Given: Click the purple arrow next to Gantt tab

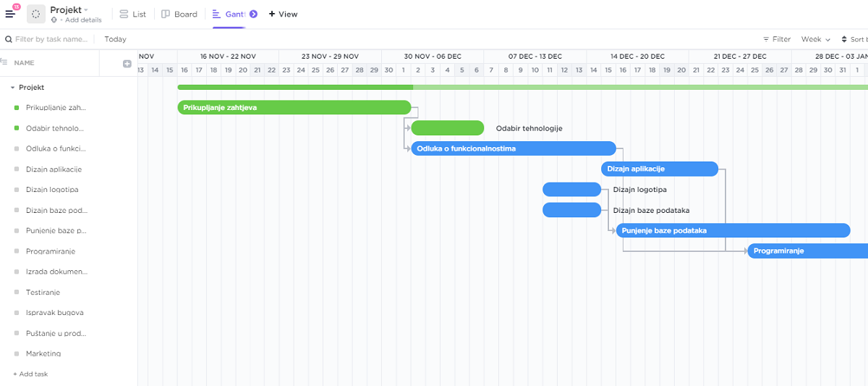Looking at the screenshot, I should (x=253, y=14).
